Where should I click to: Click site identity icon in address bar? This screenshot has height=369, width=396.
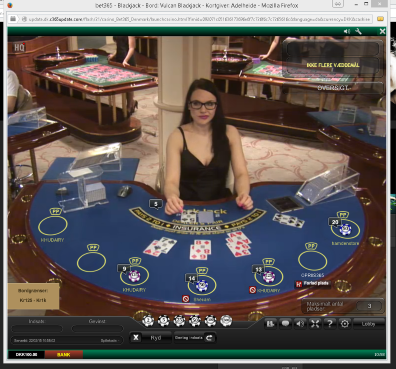click(24, 19)
